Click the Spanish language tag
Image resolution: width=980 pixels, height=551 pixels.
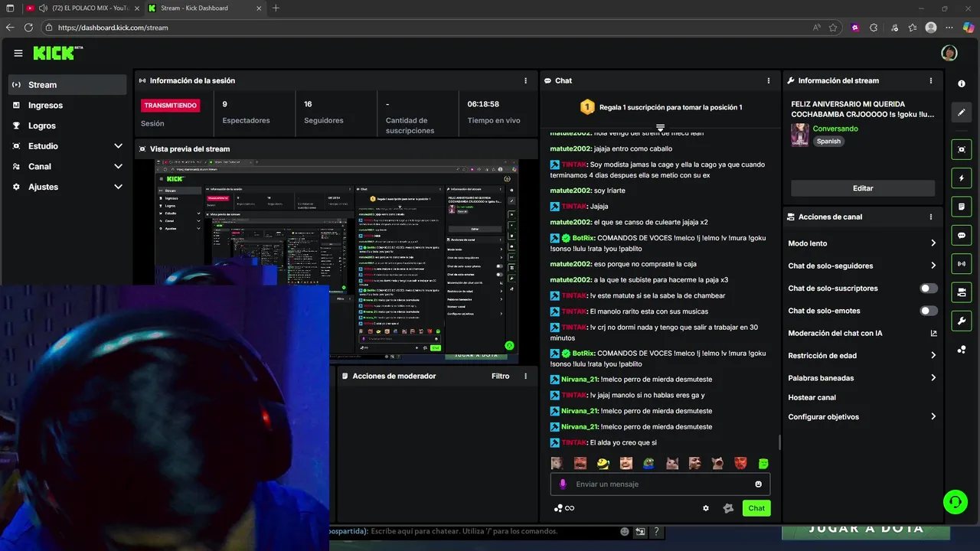click(x=828, y=142)
